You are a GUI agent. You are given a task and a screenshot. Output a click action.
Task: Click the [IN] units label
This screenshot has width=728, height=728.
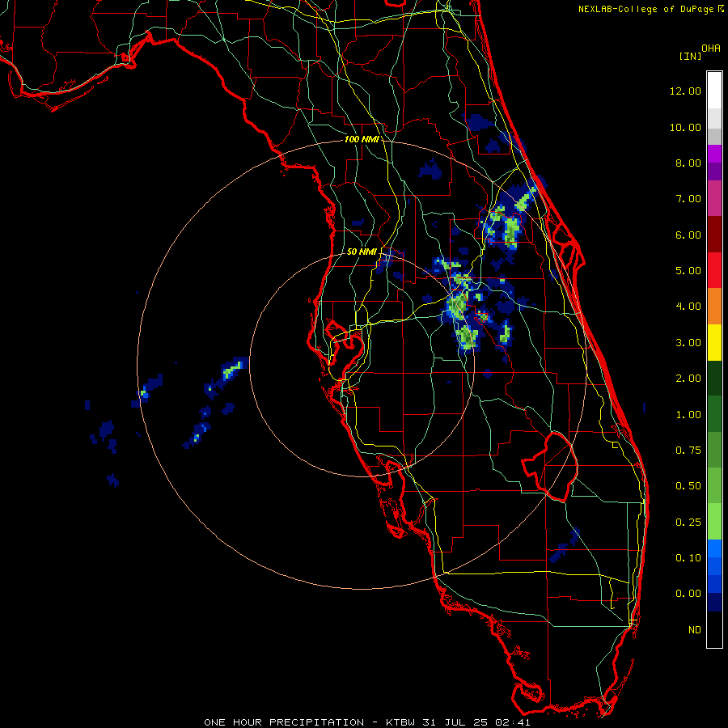[690, 56]
